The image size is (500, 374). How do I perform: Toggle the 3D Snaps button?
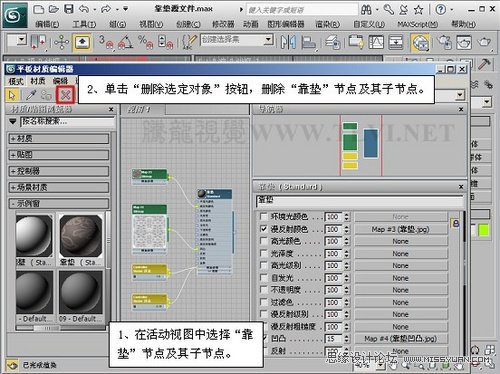click(106, 42)
